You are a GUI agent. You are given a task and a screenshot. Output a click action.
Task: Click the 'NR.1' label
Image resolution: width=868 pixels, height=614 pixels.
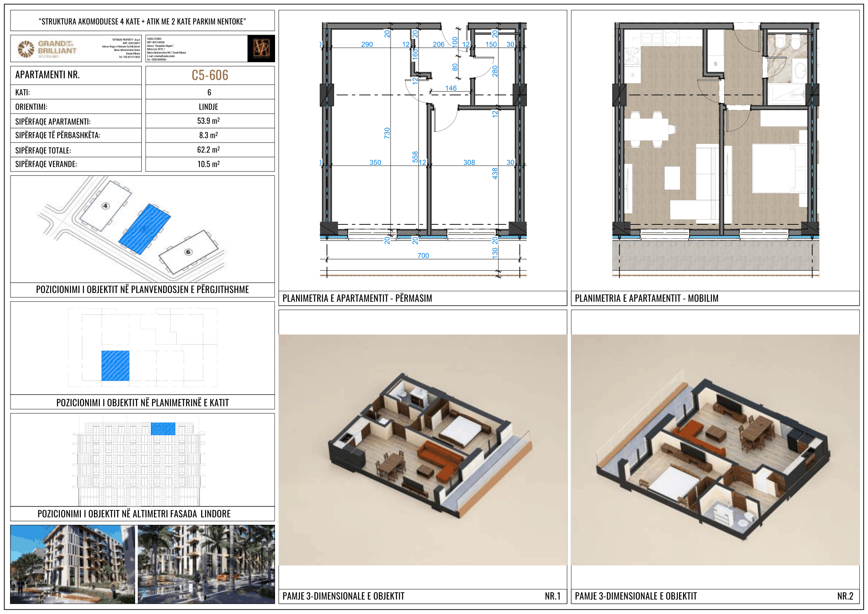[553, 597]
